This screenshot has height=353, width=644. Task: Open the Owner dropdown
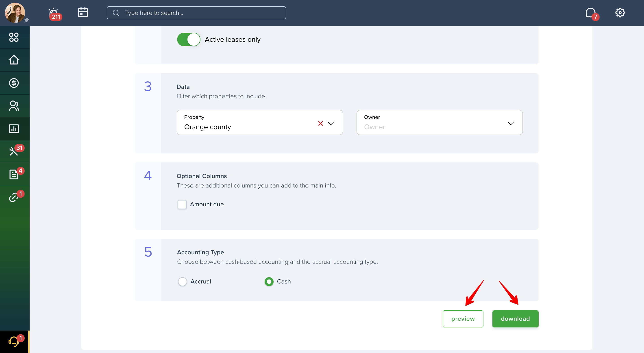click(439, 122)
